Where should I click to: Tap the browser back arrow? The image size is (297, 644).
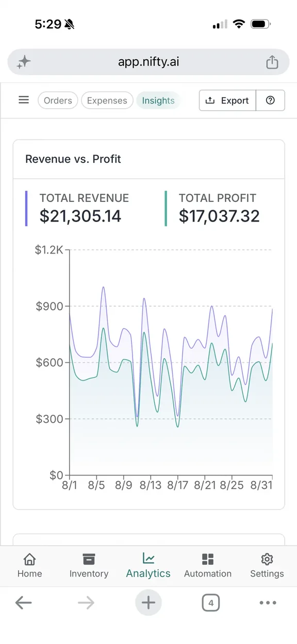24,602
